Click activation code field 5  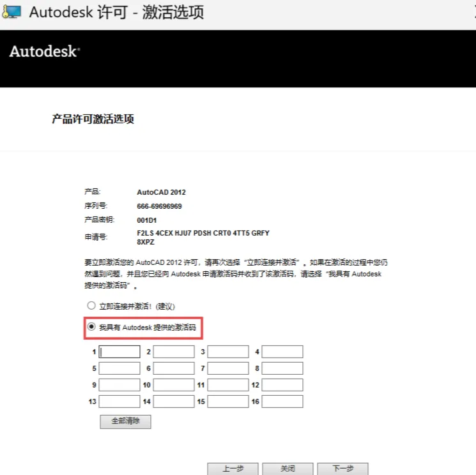(119, 368)
